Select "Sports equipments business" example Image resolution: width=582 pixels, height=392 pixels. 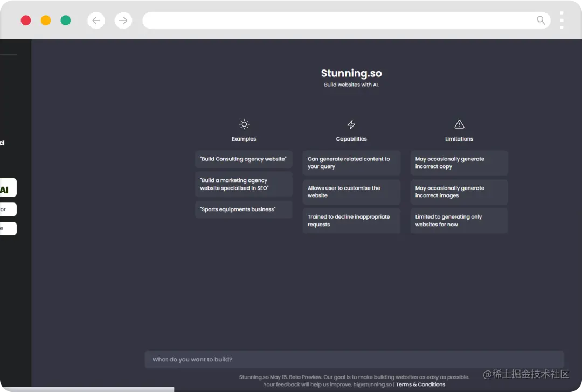[244, 209]
